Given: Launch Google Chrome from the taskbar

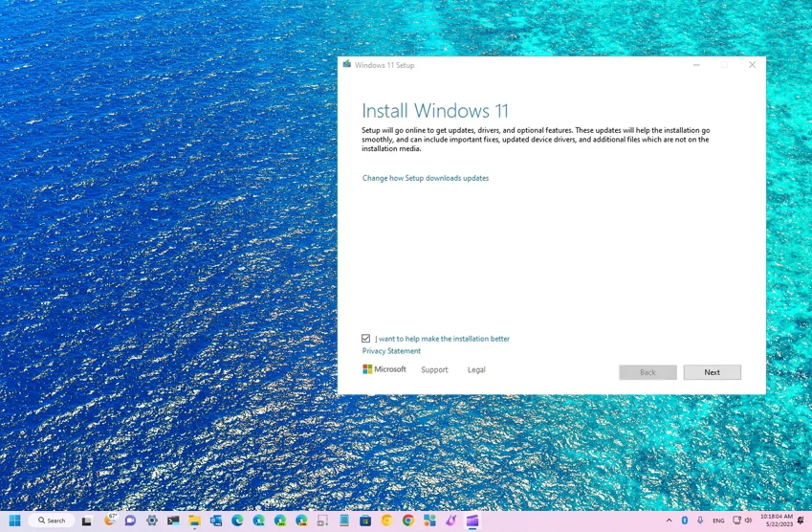Looking at the screenshot, I should pos(408,521).
